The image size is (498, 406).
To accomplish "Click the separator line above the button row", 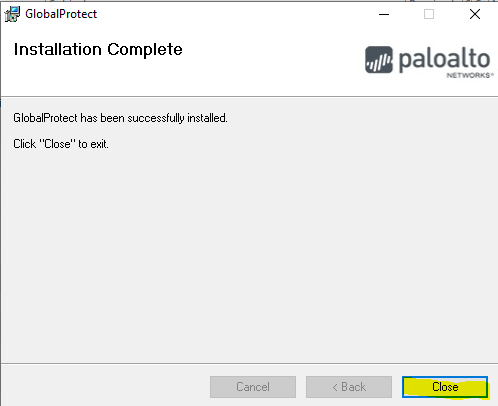I will 249,363.
